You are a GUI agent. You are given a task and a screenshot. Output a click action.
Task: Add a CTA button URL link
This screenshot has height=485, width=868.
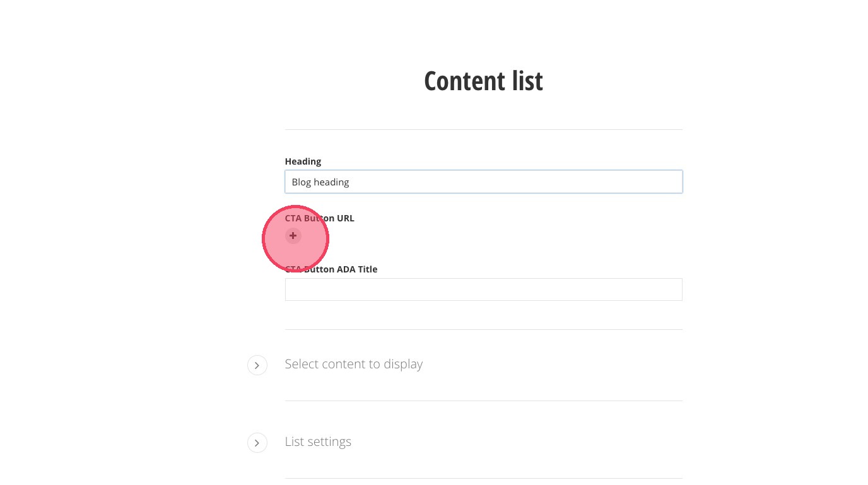tap(293, 236)
